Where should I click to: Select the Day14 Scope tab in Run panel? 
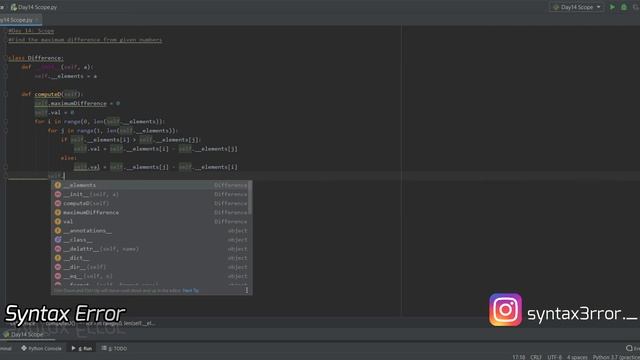point(24,334)
